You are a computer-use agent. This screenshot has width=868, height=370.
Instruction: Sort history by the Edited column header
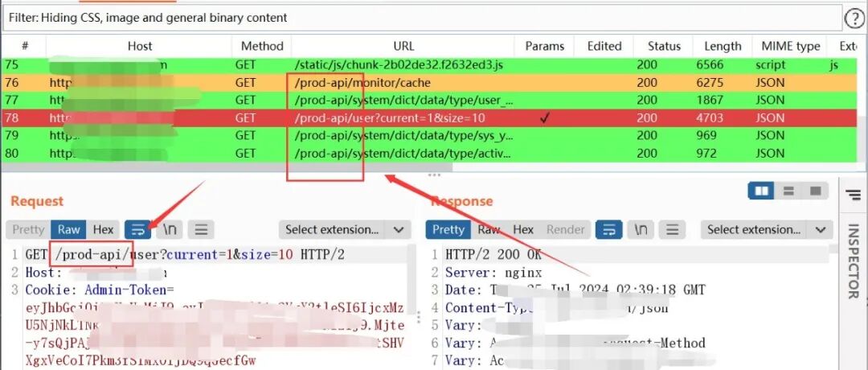pyautogui.click(x=604, y=46)
